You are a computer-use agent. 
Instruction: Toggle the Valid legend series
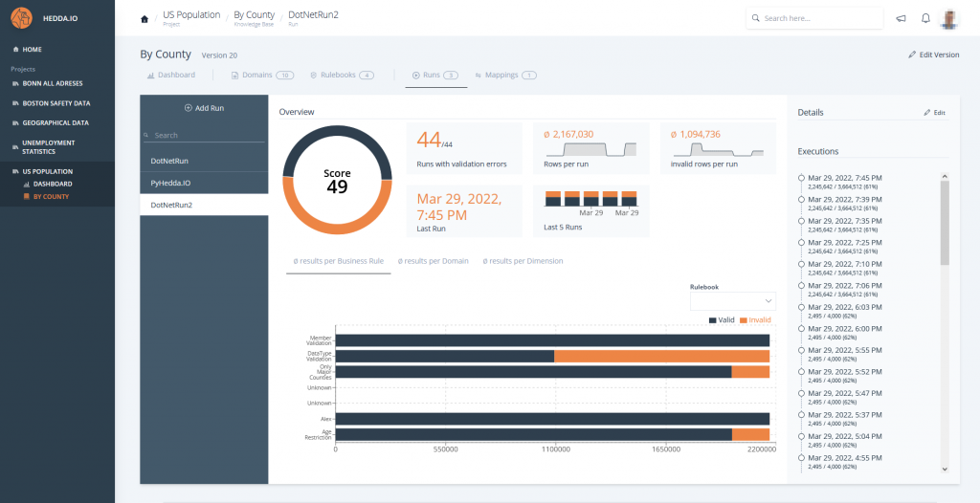[x=721, y=319]
